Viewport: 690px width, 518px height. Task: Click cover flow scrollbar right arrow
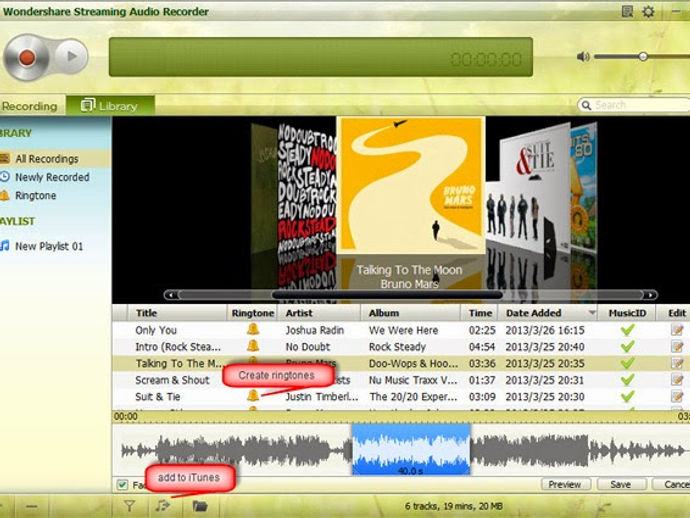pyautogui.click(x=650, y=295)
